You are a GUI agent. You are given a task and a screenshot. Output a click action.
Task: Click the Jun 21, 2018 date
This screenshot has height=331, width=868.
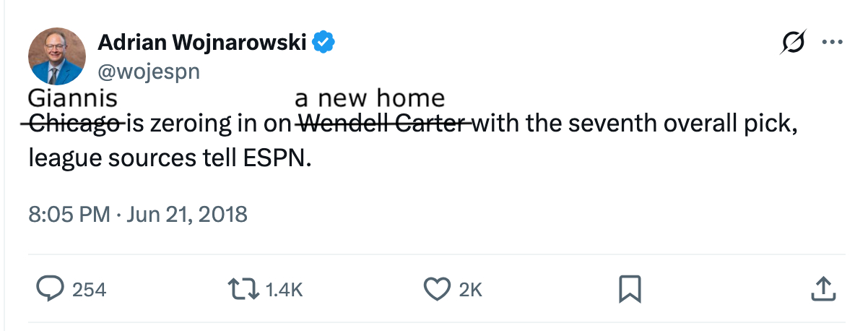tap(186, 215)
